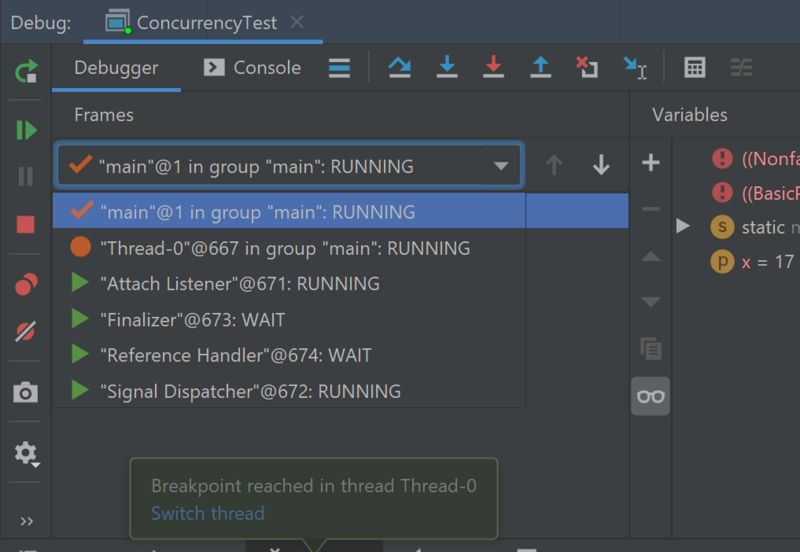800x552 pixels.
Task: Click Step Over arrow
Action: [399, 67]
